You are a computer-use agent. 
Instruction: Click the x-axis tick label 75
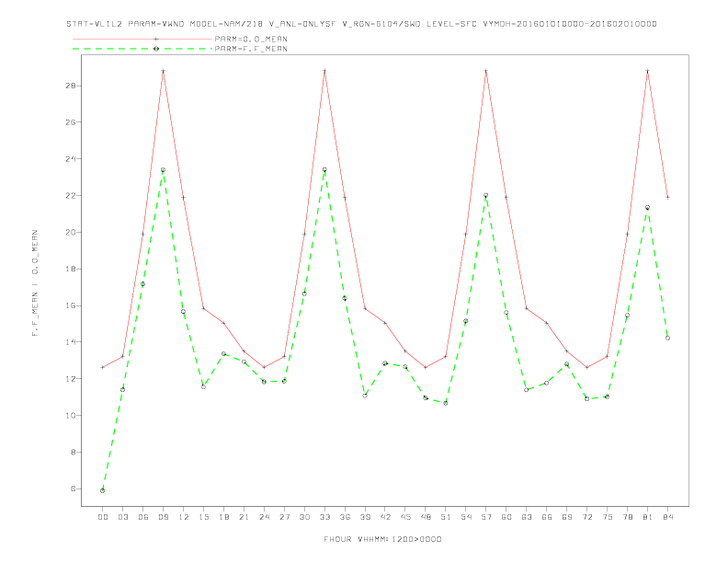[608, 517]
